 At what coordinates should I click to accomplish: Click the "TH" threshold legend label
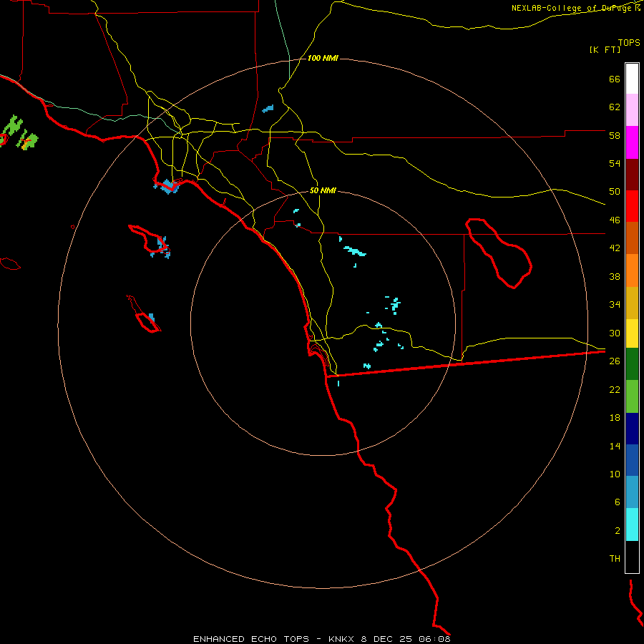[615, 558]
